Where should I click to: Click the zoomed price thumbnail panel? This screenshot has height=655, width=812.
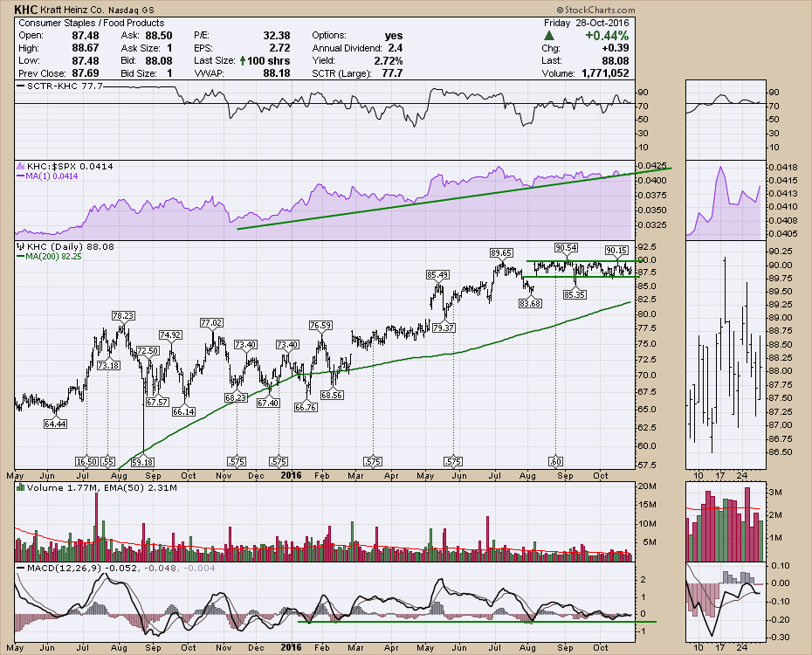[726, 355]
